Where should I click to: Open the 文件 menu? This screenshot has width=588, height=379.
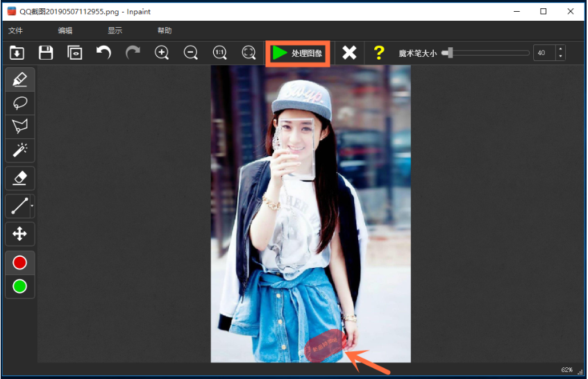point(15,31)
